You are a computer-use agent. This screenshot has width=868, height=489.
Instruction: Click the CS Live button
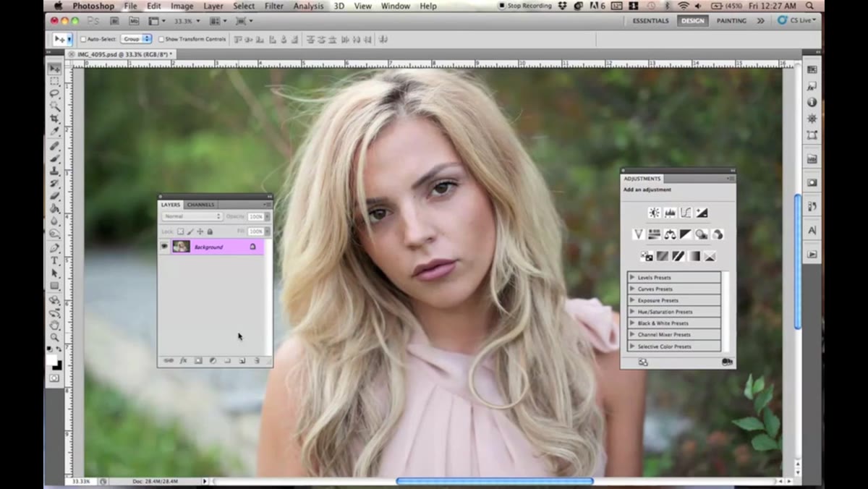click(796, 20)
